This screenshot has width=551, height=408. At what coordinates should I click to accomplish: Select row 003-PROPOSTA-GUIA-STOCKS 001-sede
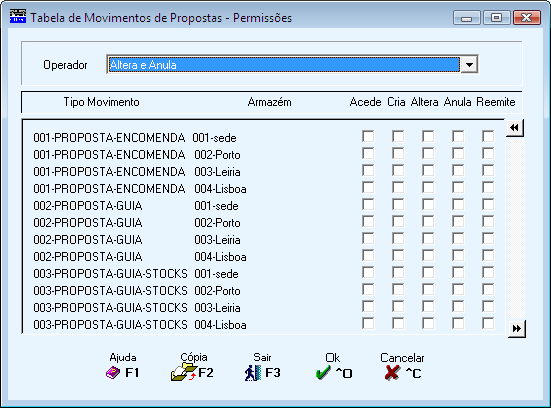pos(264,274)
